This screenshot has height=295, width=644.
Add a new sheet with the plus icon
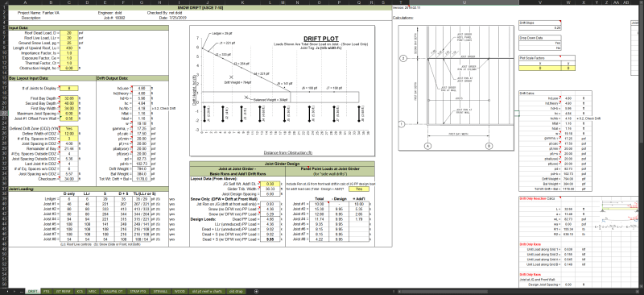point(257,291)
